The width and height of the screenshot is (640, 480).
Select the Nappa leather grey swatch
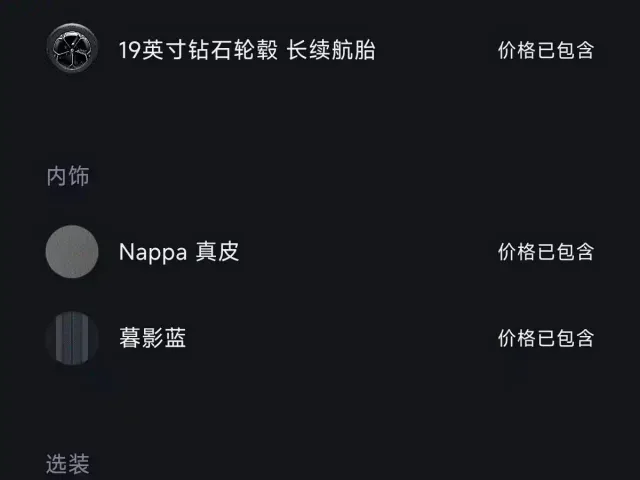(x=72, y=251)
